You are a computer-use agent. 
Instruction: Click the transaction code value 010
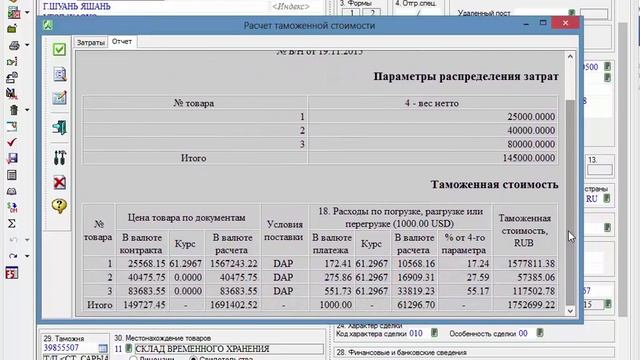416,333
